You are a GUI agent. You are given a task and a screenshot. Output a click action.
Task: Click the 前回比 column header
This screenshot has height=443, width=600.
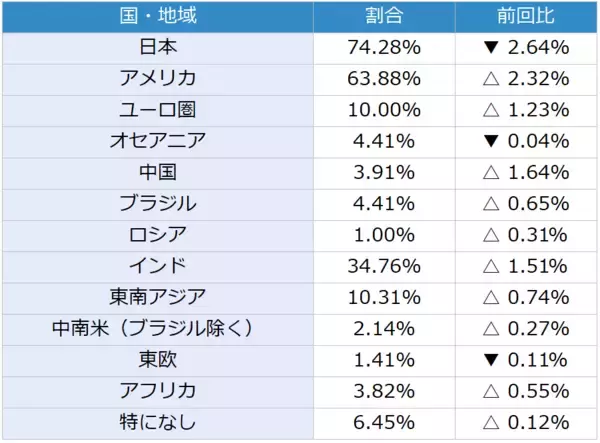click(x=524, y=17)
